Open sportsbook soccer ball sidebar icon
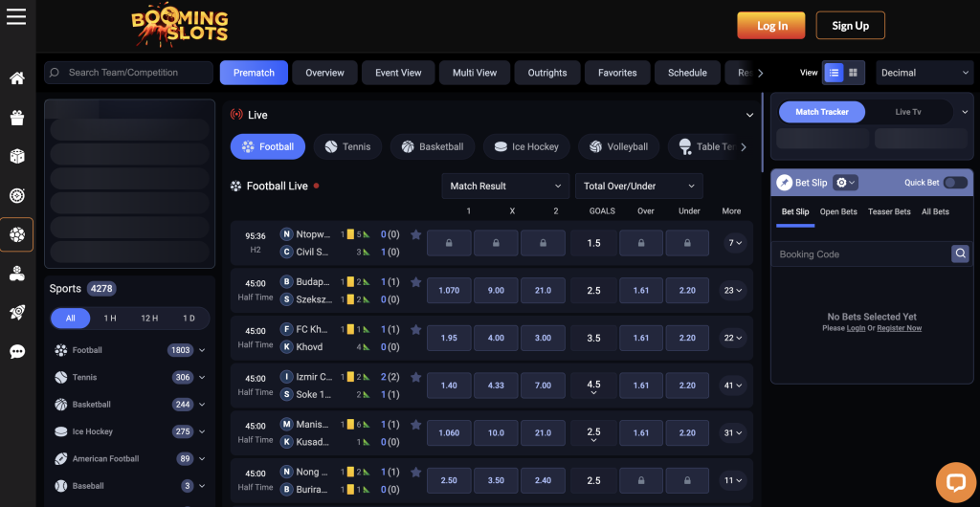The height and width of the screenshot is (507, 980). (17, 234)
